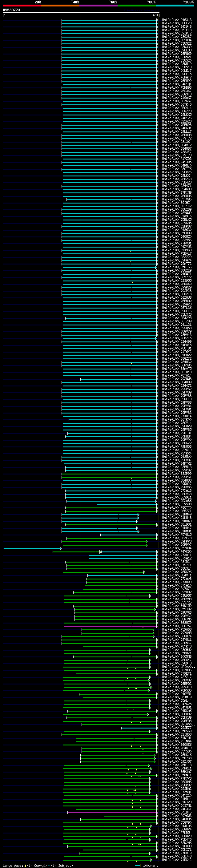Select the UniRef100_Q9LKK5 label

176,115
